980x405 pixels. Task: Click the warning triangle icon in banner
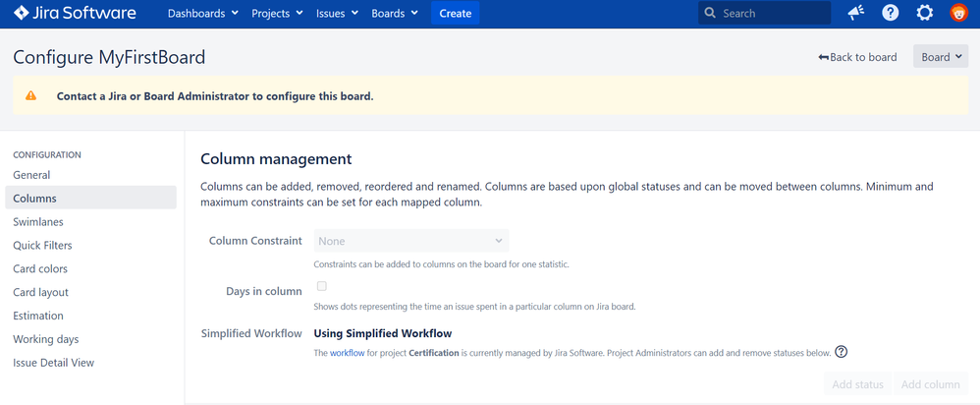30,95
